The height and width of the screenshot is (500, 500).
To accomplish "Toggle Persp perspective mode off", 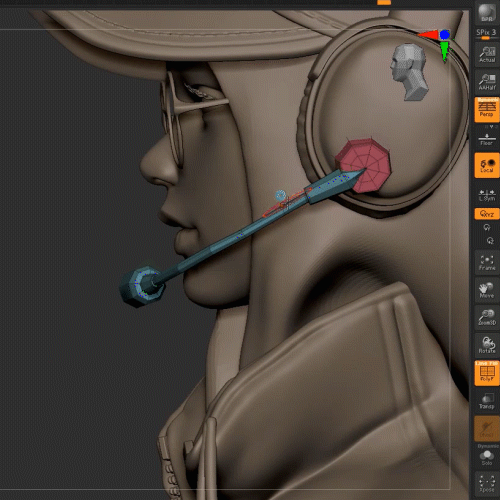I will click(487, 110).
